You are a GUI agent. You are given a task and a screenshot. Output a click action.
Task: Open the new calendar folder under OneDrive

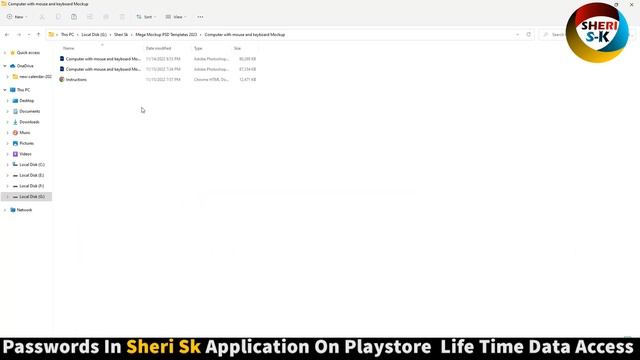pos(32,77)
